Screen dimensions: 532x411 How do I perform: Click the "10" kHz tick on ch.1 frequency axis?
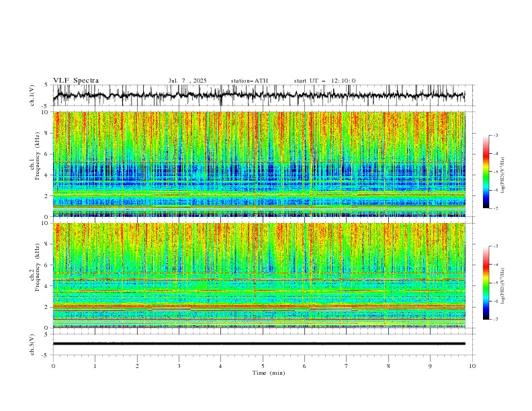pos(46,112)
